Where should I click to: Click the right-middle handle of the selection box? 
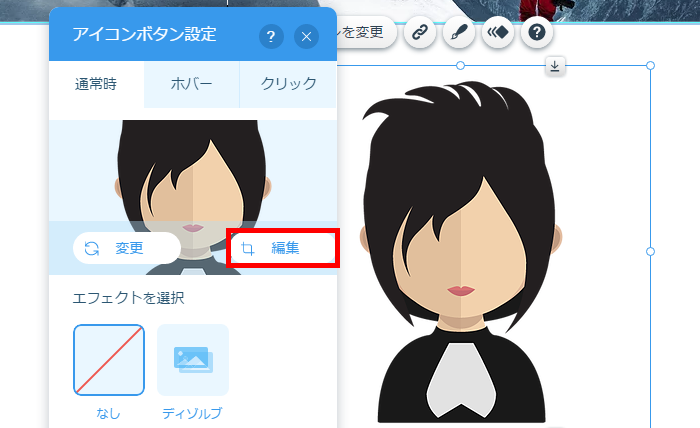tap(650, 252)
